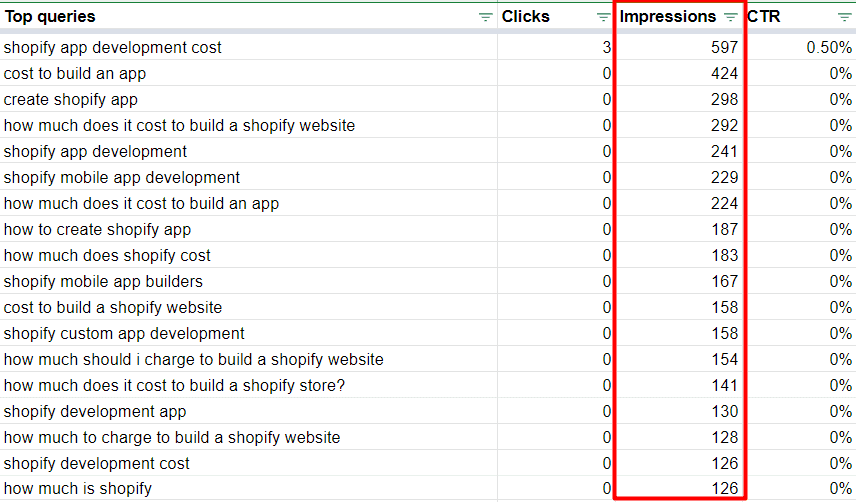The width and height of the screenshot is (856, 502).
Task: Open filter icon in Impressions header
Action: click(x=730, y=17)
